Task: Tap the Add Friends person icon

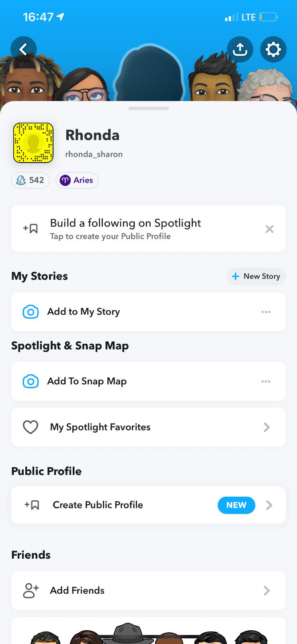Action: pyautogui.click(x=31, y=590)
